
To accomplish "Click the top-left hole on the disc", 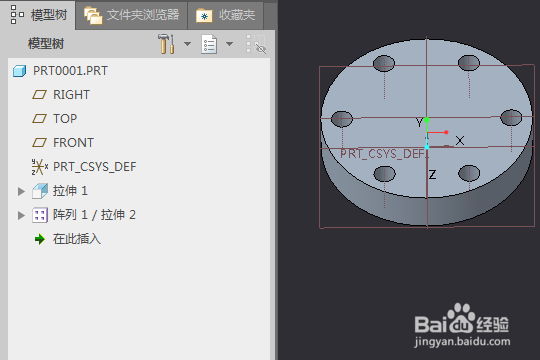I will (384, 63).
